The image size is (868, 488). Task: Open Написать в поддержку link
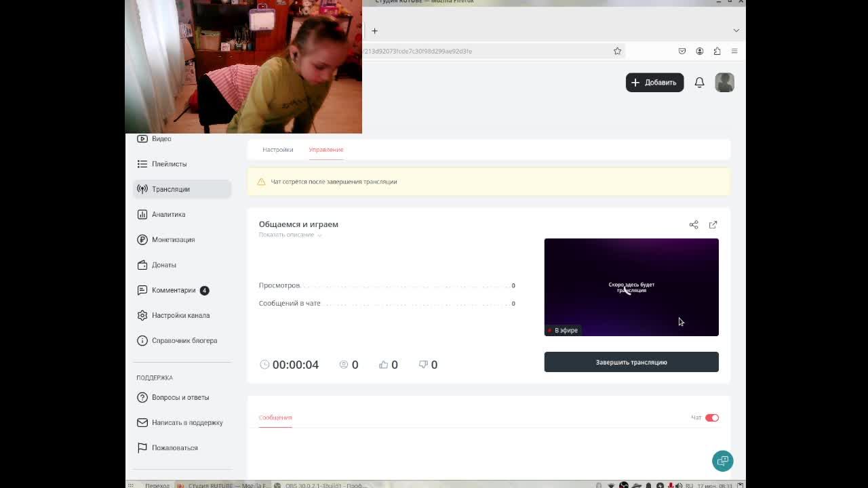click(182, 423)
